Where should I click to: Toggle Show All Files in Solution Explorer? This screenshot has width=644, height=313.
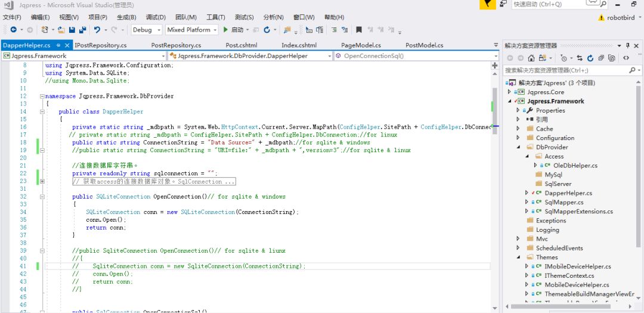tap(612, 58)
